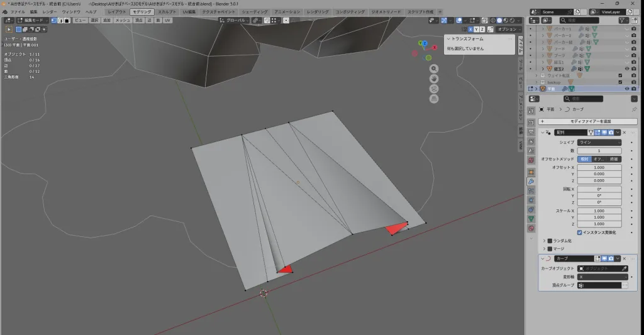Viewport: 644px width, 335px height.
Task: Select the 終端 offset method button
Action: pos(614,159)
